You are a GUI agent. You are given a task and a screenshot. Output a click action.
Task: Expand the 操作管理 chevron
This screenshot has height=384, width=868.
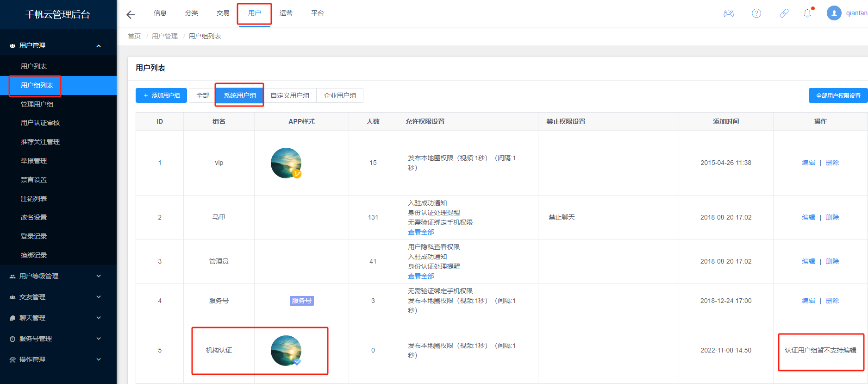tap(99, 359)
